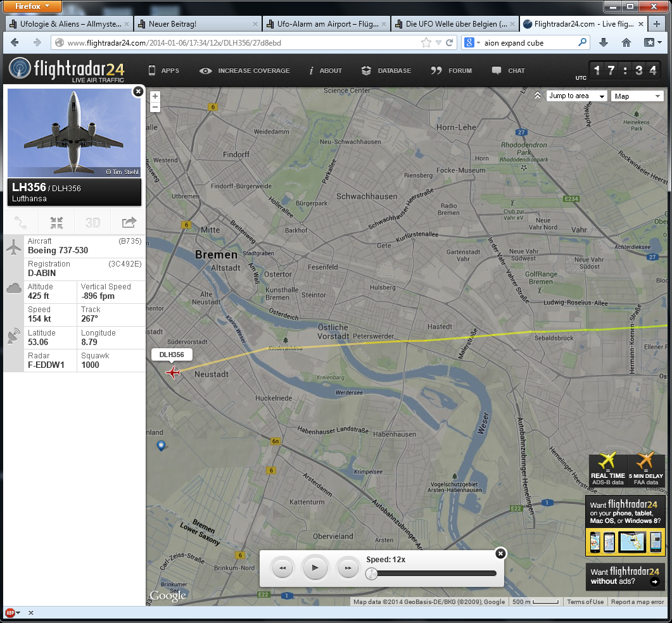This screenshot has height=623, width=672.
Task: Click the aircraft photo thumbnail
Action: click(73, 132)
